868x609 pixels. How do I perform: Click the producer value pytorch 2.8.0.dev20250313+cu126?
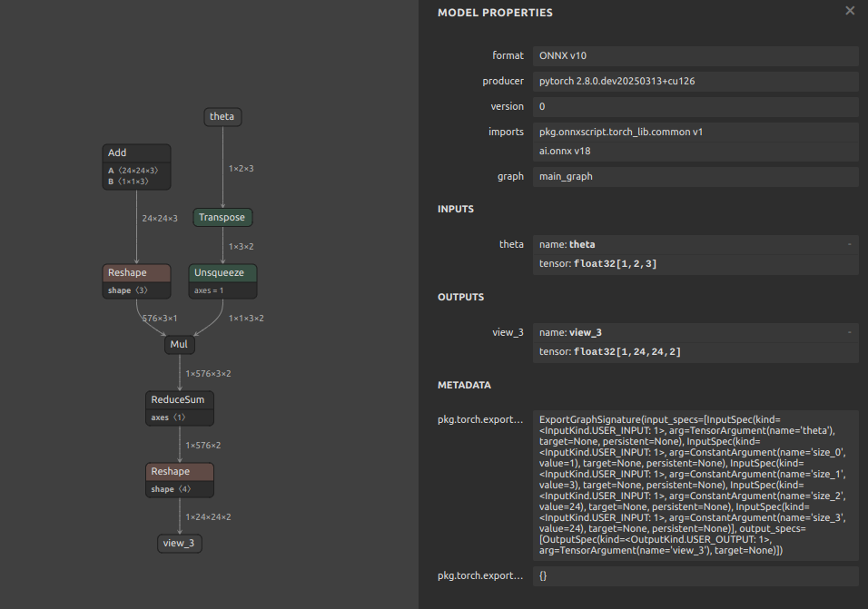coord(695,82)
